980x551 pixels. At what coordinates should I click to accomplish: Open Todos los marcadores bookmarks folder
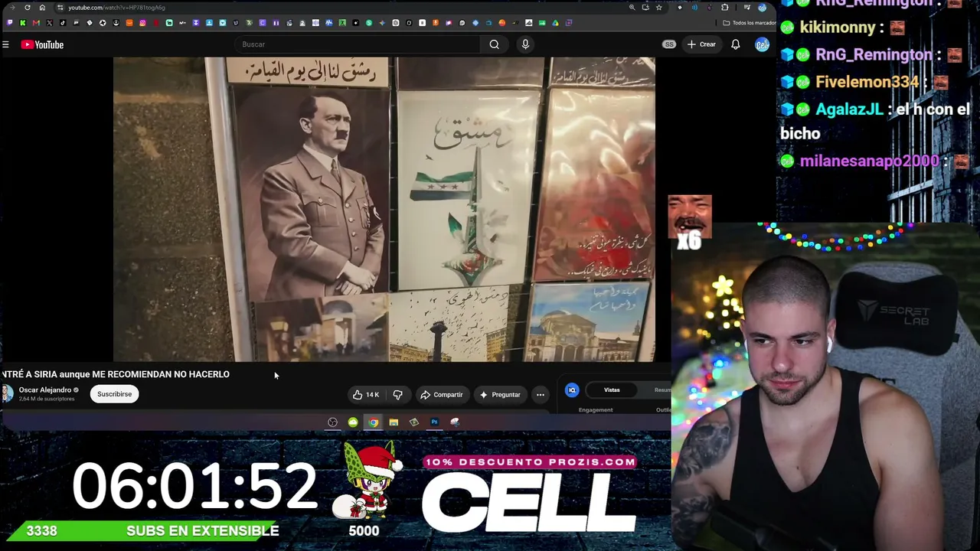pos(748,23)
